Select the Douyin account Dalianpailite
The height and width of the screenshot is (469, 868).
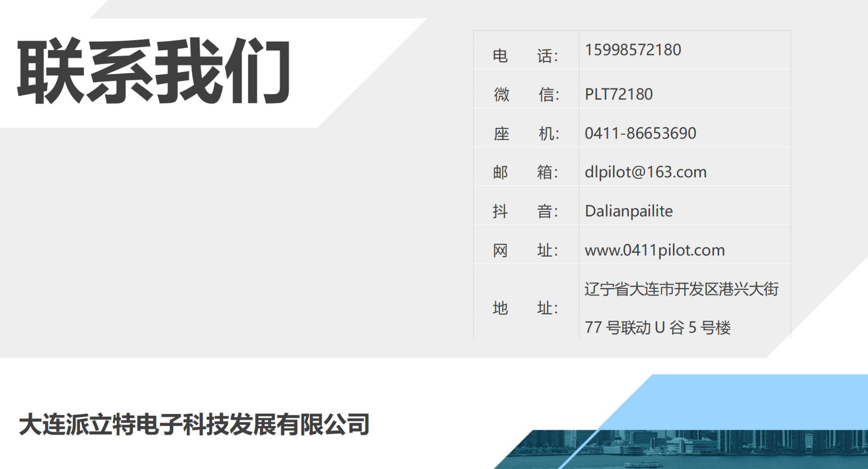[628, 211]
